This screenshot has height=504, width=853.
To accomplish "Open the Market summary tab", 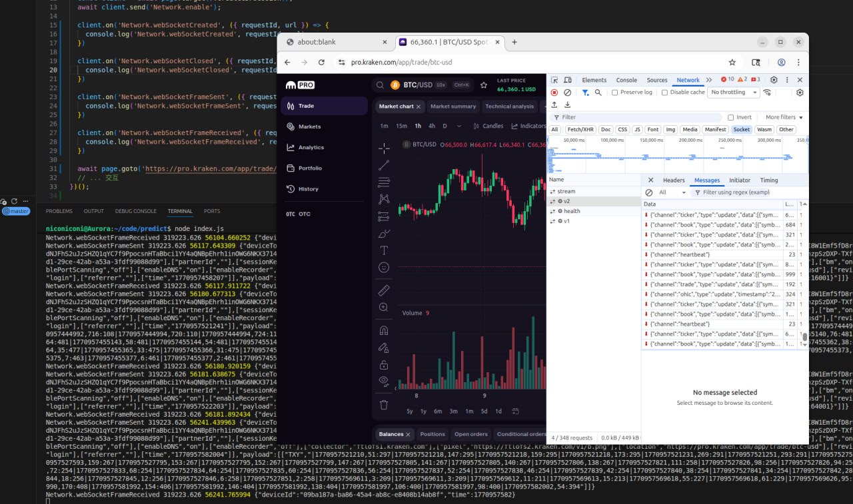I will tap(453, 107).
